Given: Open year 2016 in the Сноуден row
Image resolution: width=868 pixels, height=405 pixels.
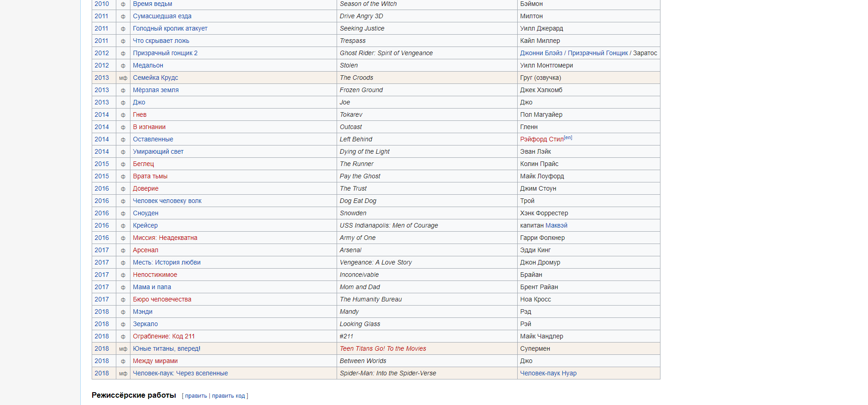Looking at the screenshot, I should point(102,213).
